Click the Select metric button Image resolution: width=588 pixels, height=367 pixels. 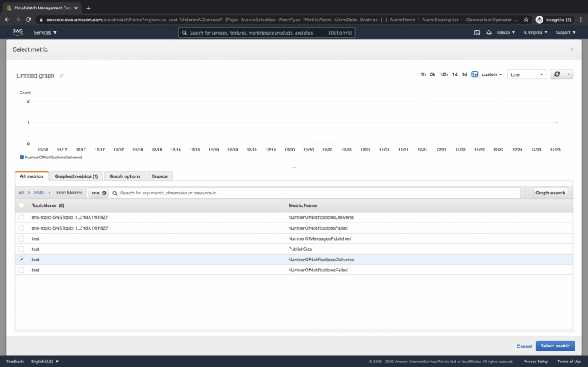point(555,346)
